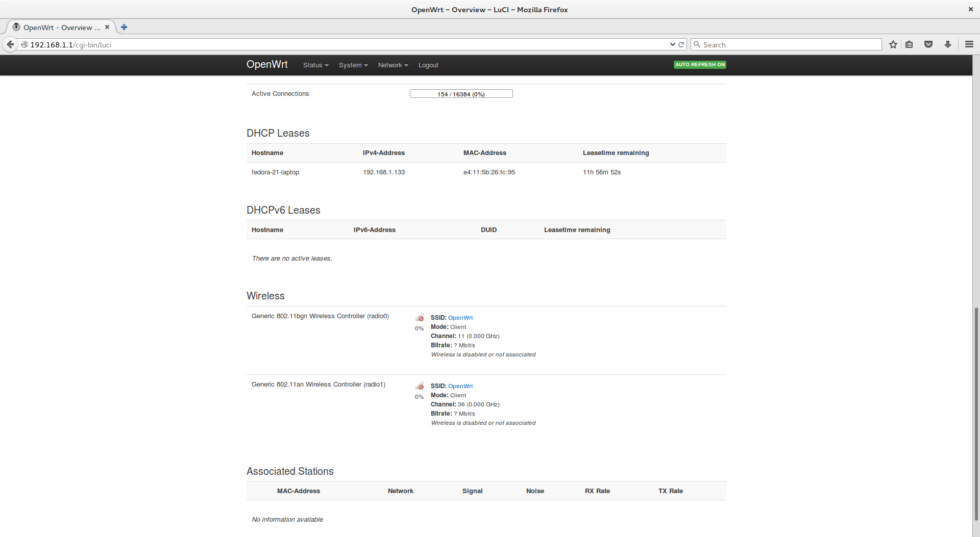Click the TX Rate column header
The width and height of the screenshot is (980, 537).
671,491
